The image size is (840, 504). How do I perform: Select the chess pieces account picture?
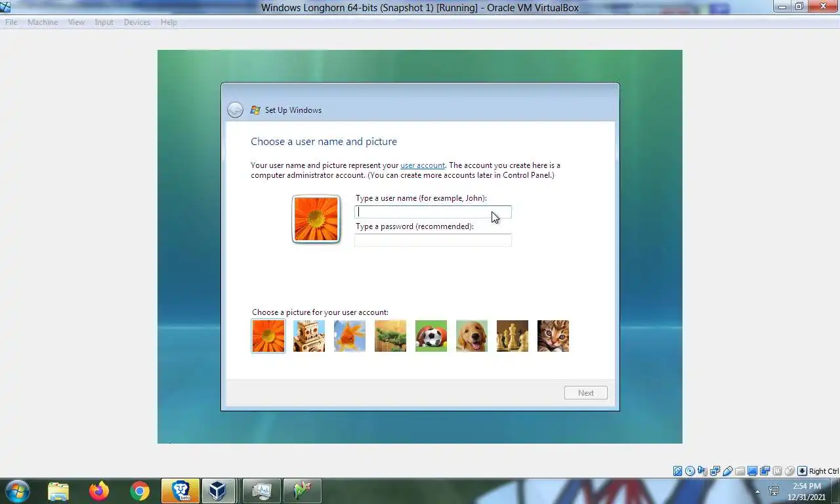coord(513,336)
